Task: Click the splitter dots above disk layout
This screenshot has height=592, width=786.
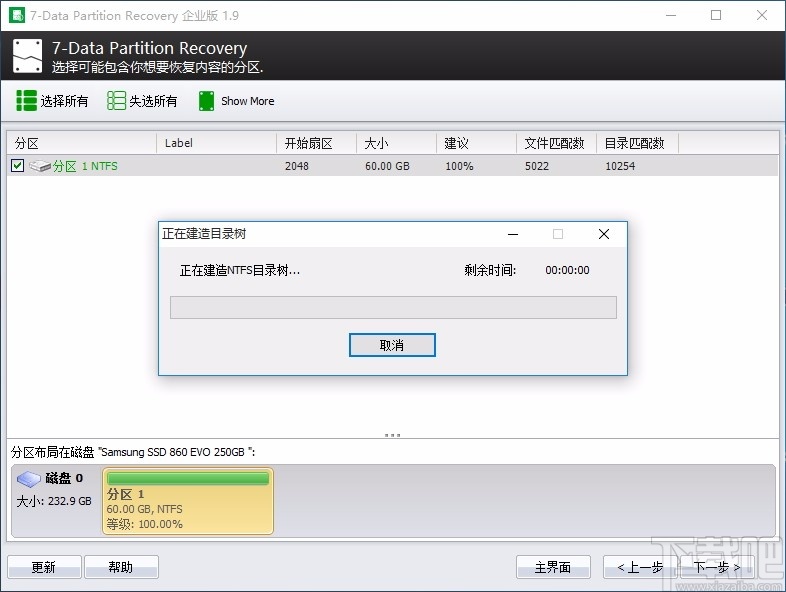Action: click(392, 435)
